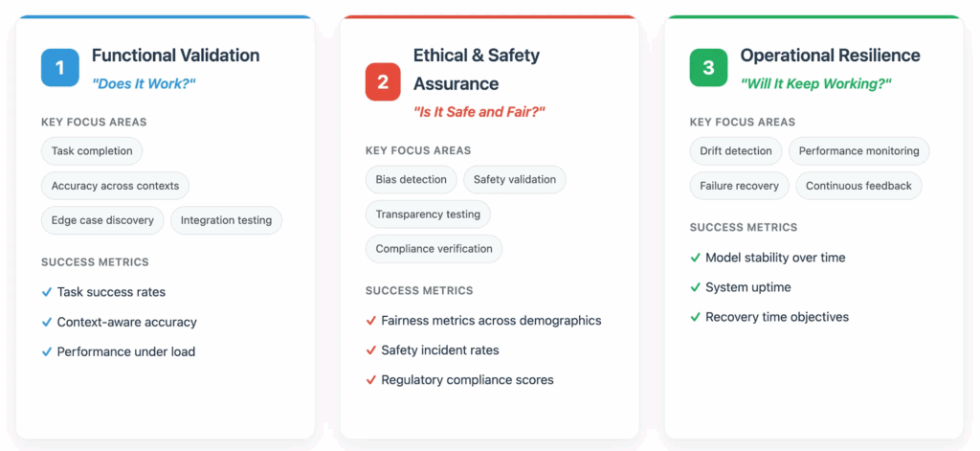Image resolution: width=980 pixels, height=451 pixels.
Task: Click checkmark beside Model stability over time
Action: tap(696, 258)
